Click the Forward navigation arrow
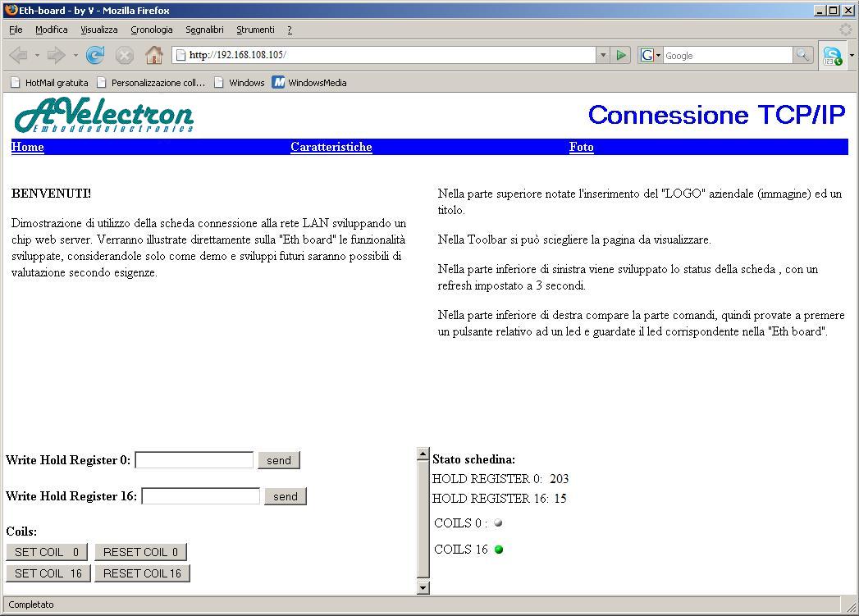Screen dimensions: 859x616 (56, 55)
